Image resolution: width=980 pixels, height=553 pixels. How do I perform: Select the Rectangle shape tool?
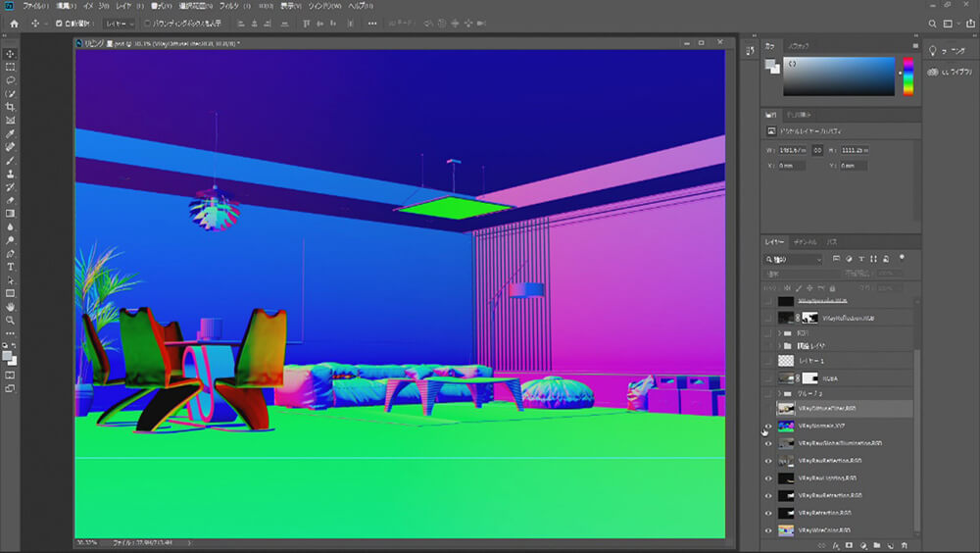point(10,293)
